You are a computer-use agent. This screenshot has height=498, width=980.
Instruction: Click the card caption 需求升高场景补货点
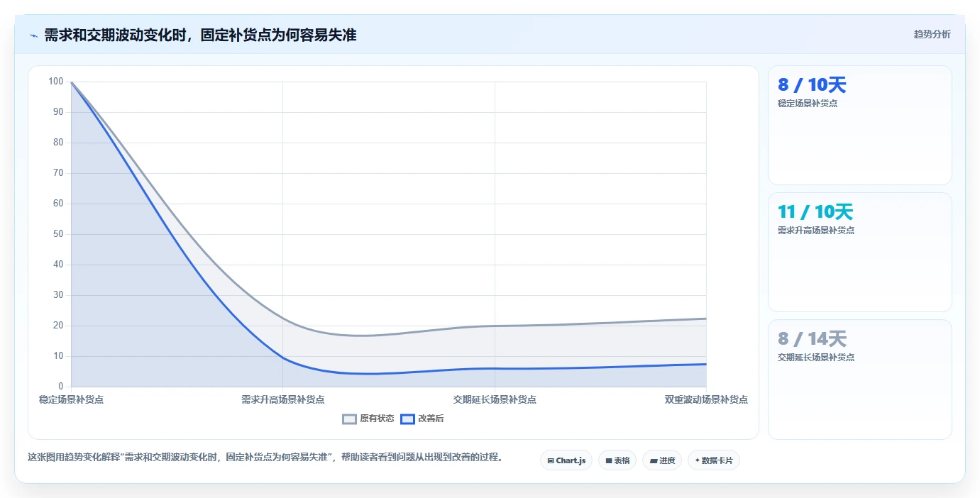816,231
